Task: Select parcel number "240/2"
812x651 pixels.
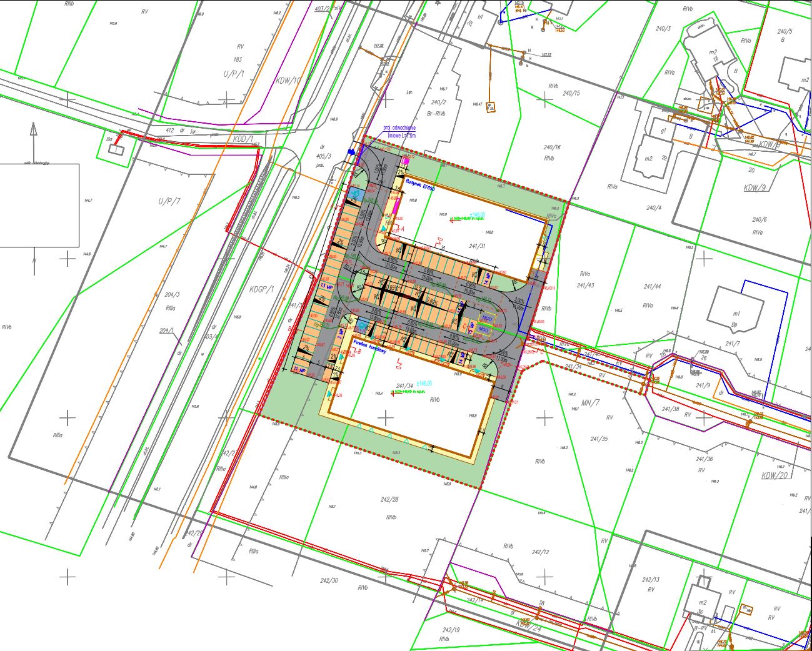Action: pos(439,102)
